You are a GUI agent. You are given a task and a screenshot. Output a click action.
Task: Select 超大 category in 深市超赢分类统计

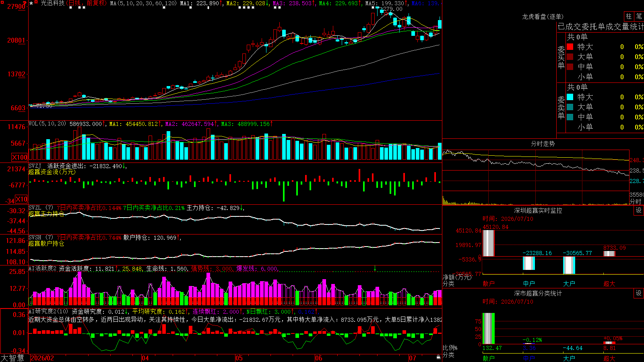click(x=609, y=358)
